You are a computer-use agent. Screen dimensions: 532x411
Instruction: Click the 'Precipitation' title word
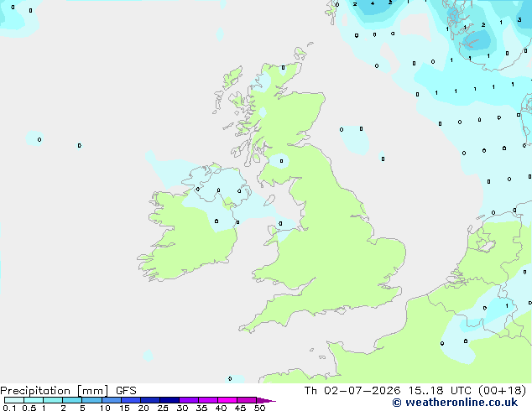35,391
